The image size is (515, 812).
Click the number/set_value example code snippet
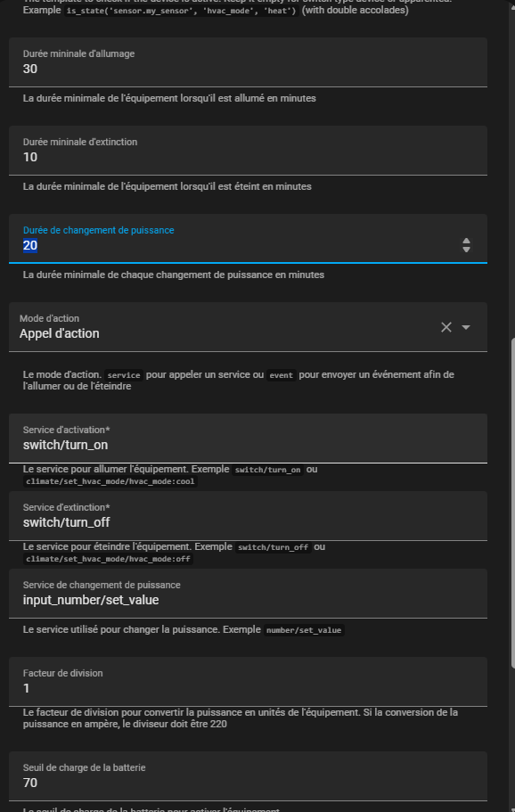pos(304,630)
